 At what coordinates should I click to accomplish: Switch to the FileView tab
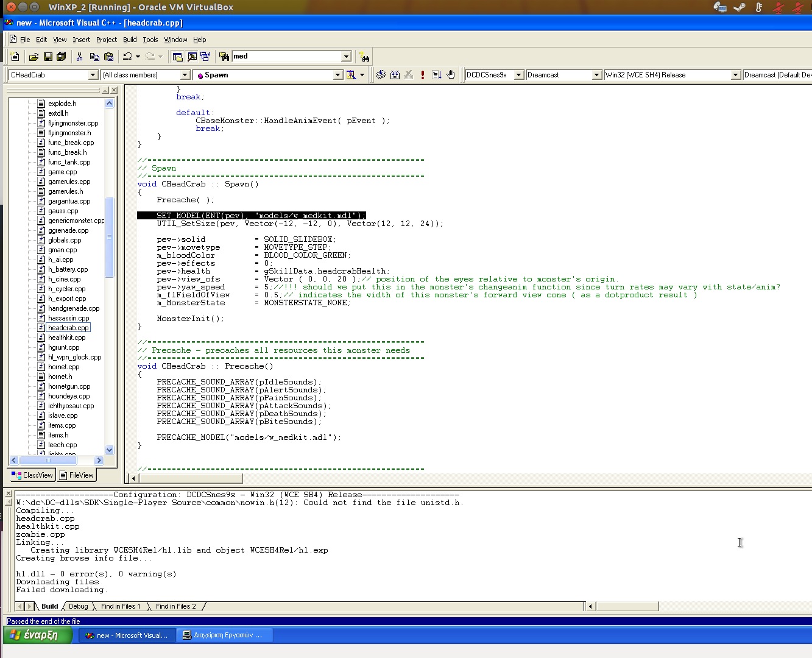tap(76, 475)
